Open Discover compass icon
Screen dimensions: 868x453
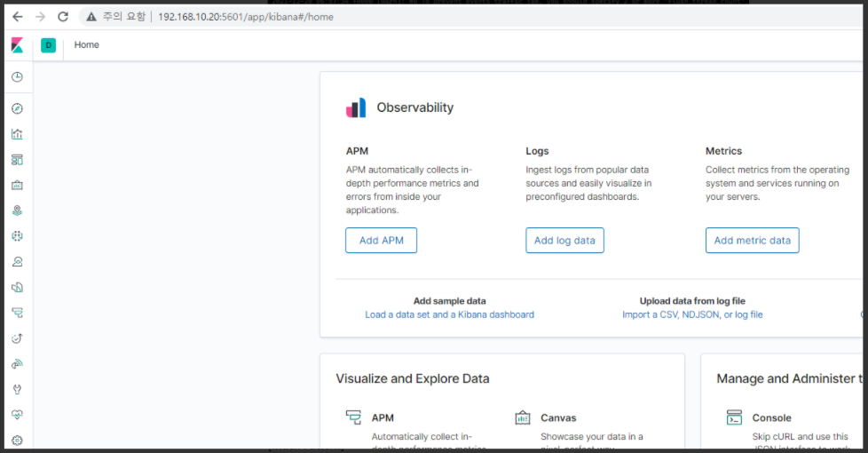point(17,108)
